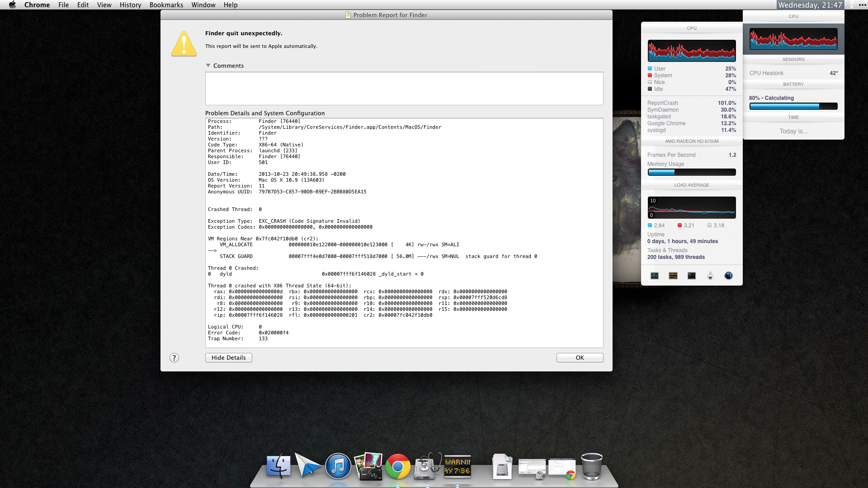Open the Apple menu
Screen dimensions: 868x488
click(x=12, y=5)
